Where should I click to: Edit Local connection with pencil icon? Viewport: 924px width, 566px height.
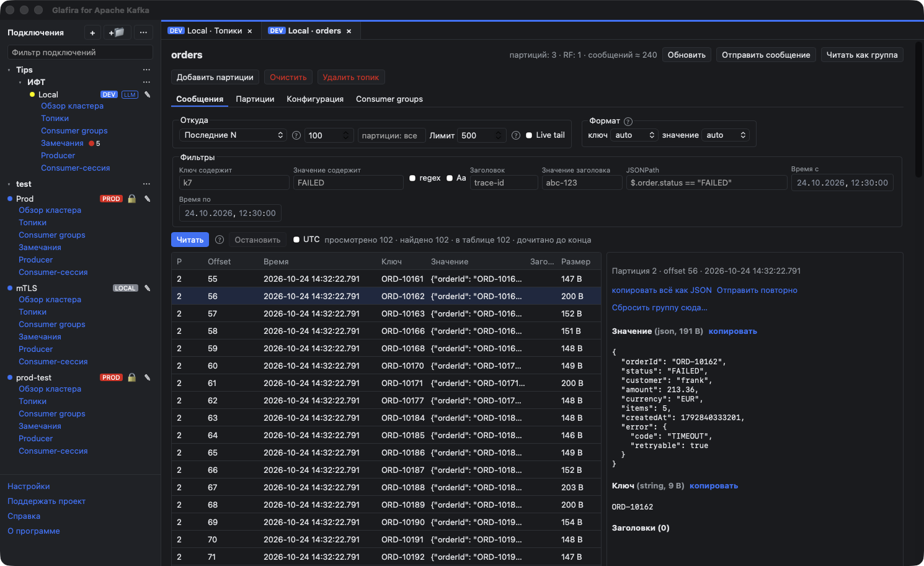click(x=148, y=94)
